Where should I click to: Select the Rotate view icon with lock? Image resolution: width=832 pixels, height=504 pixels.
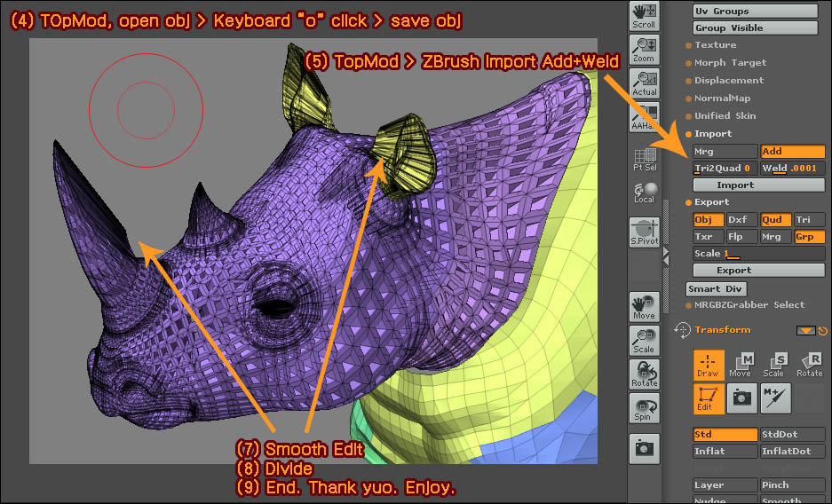click(x=644, y=374)
